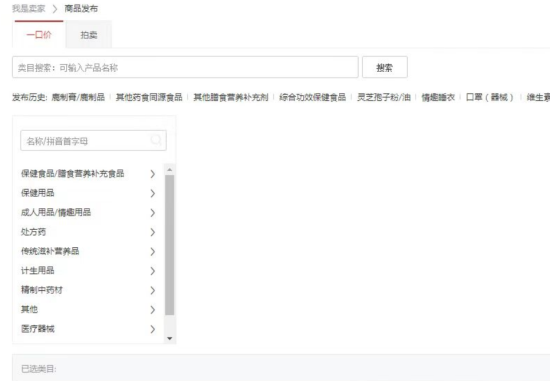Select the 处方药 category

(33, 232)
